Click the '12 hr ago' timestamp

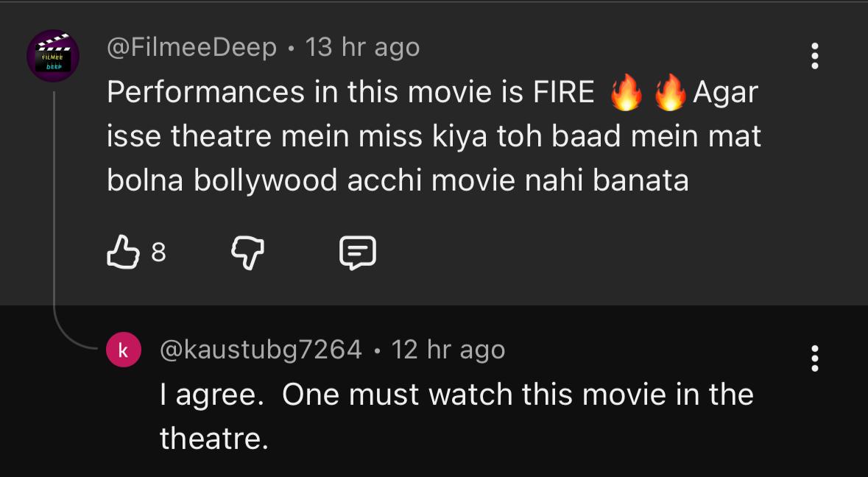click(448, 350)
